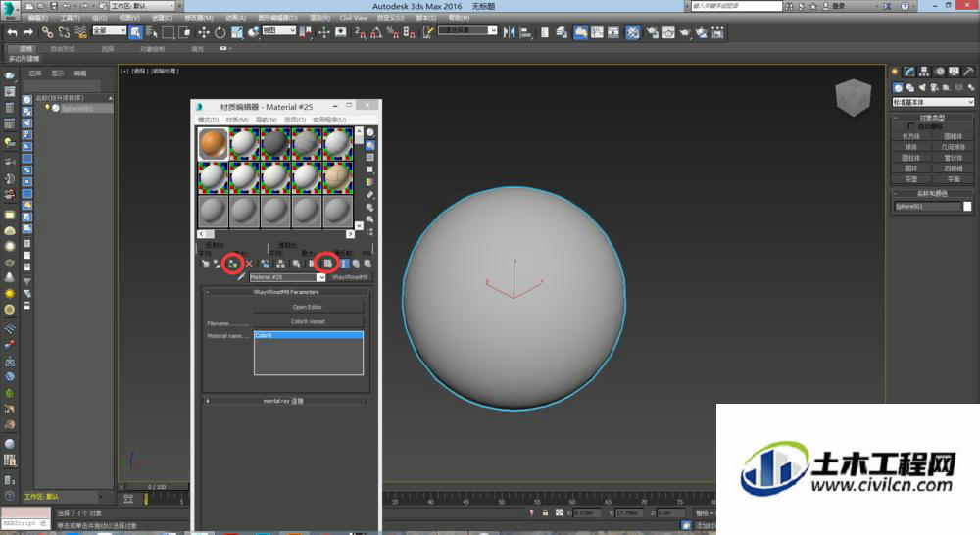Toggle Sphere001 visibility bulb in explorer

point(47,108)
